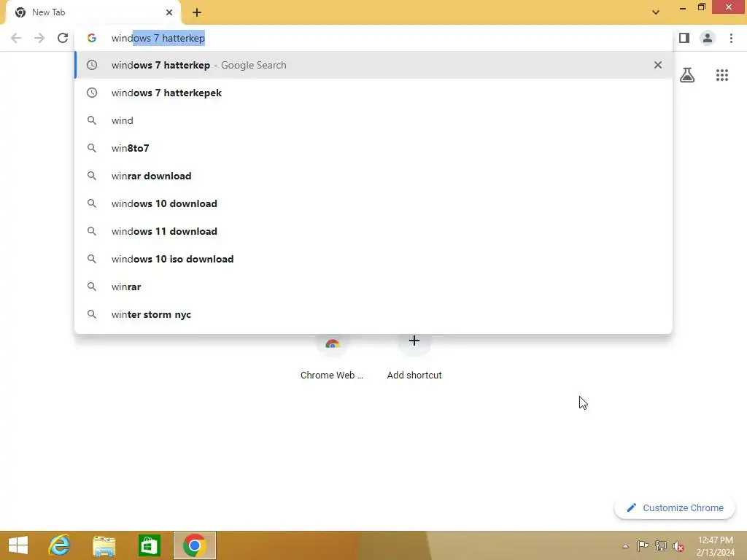The width and height of the screenshot is (747, 560).
Task: Select the 'windows 10 download' suggestion
Action: (373, 203)
